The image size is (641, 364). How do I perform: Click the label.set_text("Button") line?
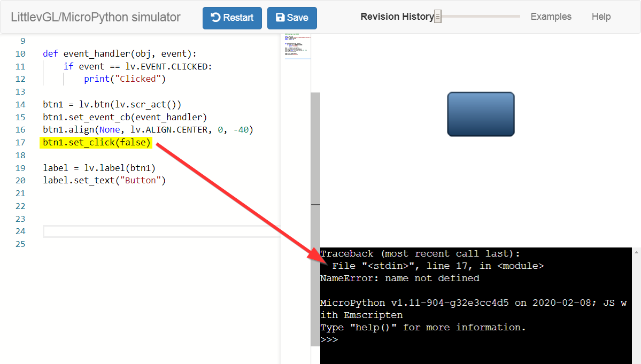[x=104, y=181]
